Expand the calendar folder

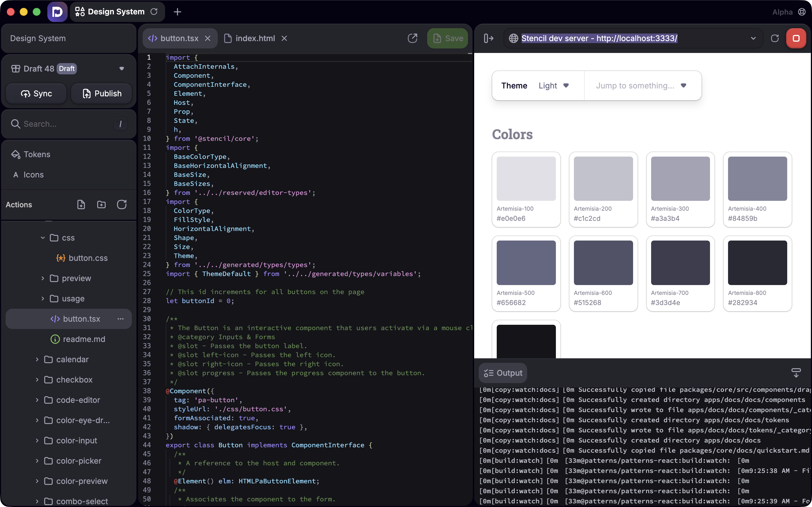pyautogui.click(x=37, y=359)
